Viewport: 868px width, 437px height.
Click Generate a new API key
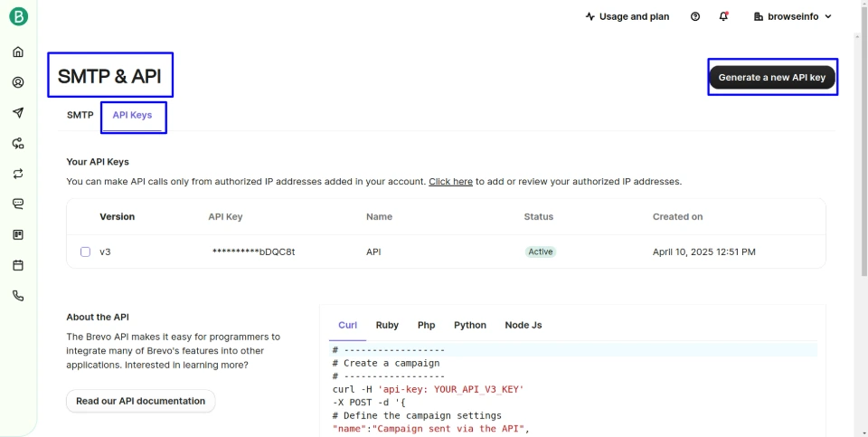[771, 78]
